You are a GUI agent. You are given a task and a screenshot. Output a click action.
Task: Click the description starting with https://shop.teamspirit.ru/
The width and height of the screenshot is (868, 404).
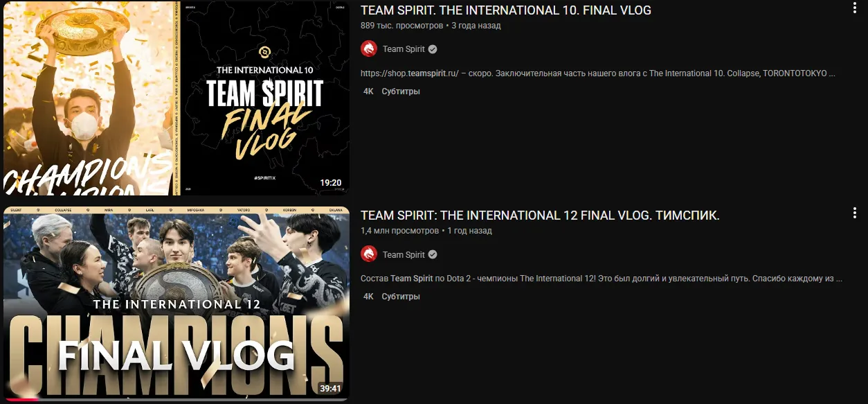(599, 73)
